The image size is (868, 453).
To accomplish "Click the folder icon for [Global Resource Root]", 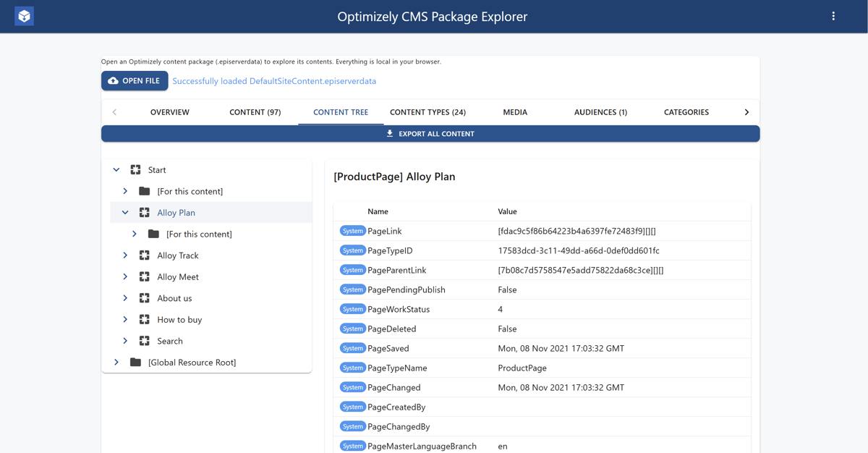I will point(135,362).
